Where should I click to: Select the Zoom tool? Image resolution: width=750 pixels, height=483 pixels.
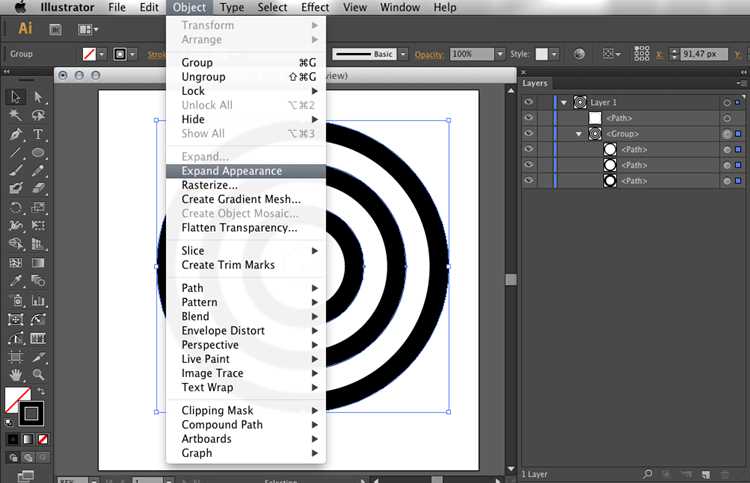tap(38, 375)
